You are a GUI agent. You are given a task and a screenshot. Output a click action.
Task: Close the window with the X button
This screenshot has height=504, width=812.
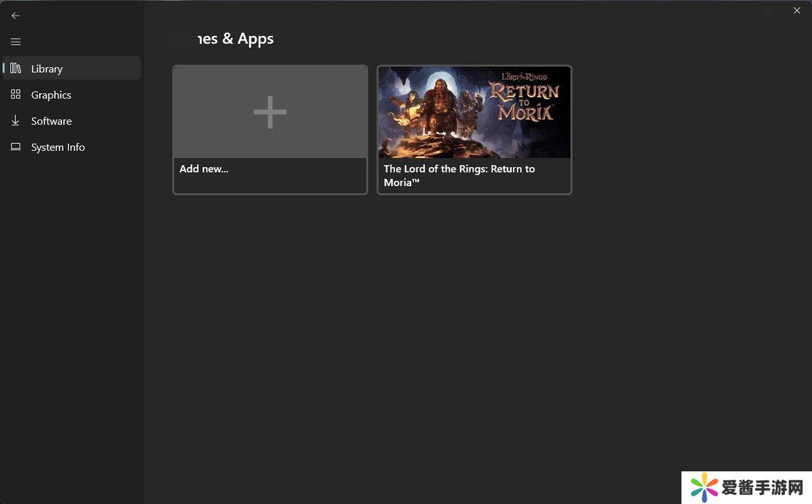click(796, 10)
